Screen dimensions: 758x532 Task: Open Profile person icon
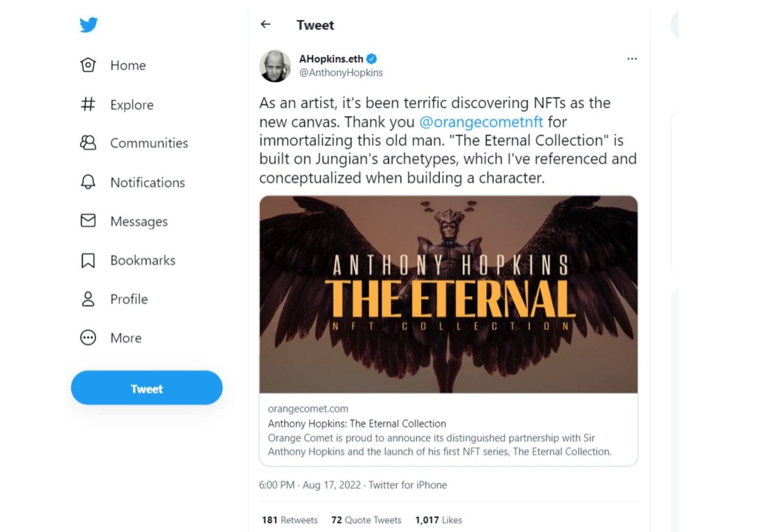pos(88,299)
